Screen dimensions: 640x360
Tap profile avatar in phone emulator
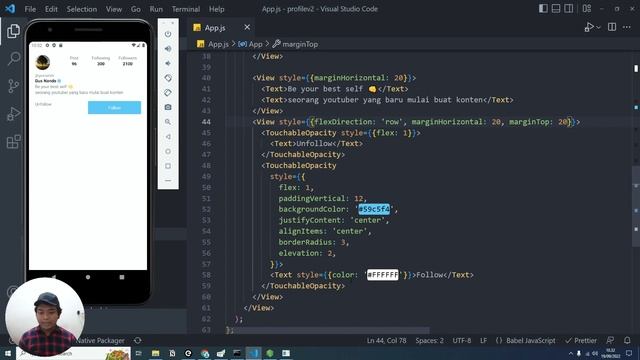click(x=42, y=62)
